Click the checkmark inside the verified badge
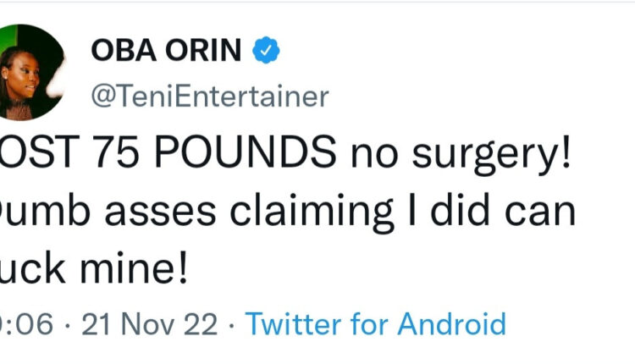 pos(268,52)
